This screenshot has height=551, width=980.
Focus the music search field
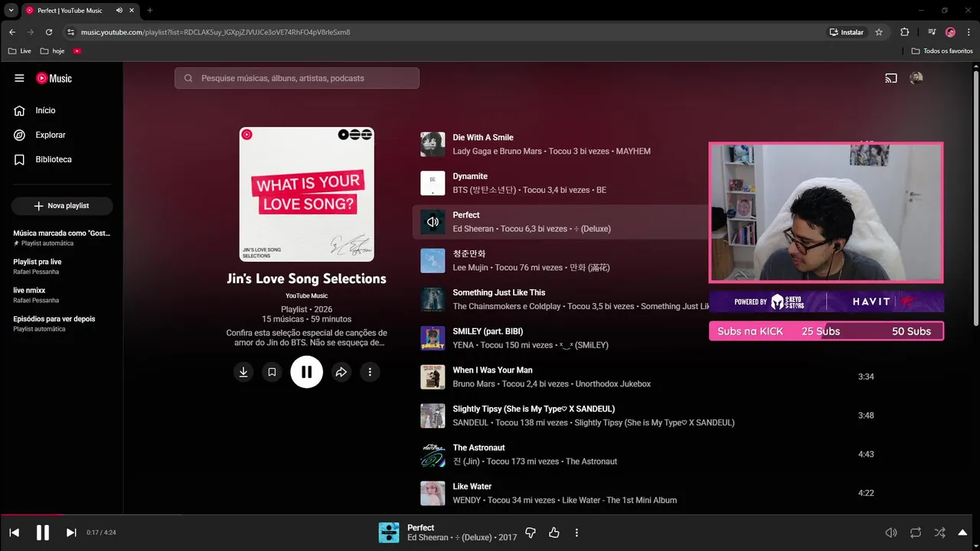click(x=297, y=78)
